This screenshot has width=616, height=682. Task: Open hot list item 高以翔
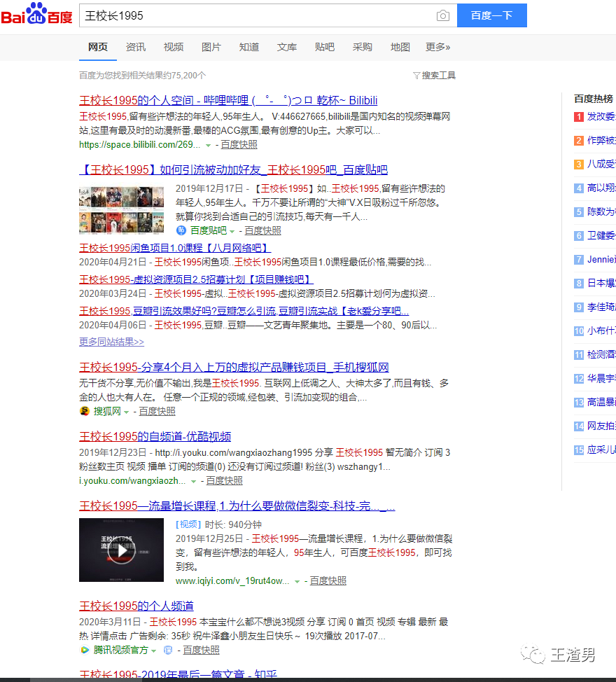pos(602,188)
